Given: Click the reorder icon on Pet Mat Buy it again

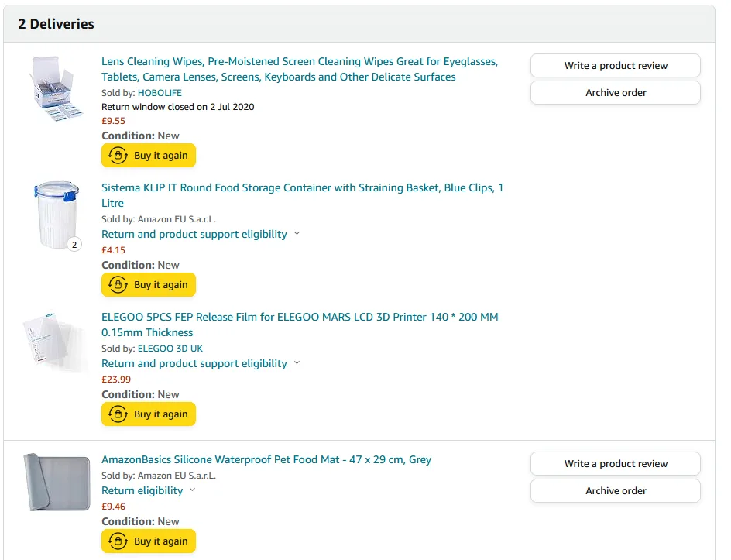Looking at the screenshot, I should click(118, 541).
